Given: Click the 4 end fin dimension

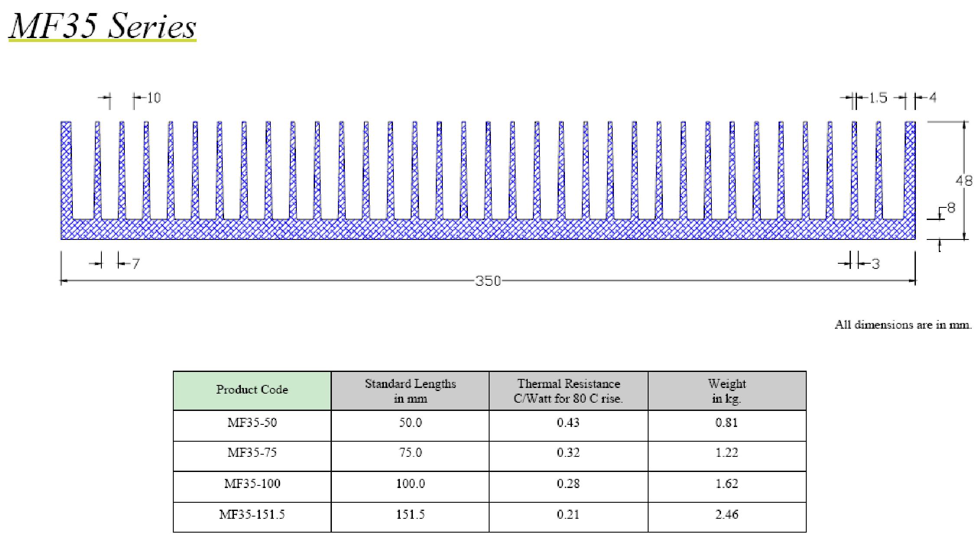Looking at the screenshot, I should [932, 98].
